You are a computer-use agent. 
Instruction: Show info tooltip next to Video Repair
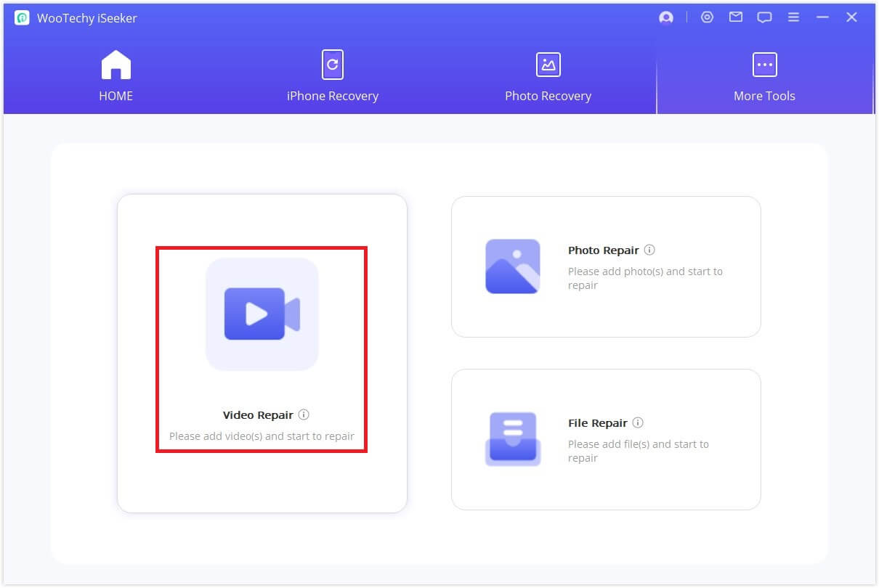click(x=304, y=415)
